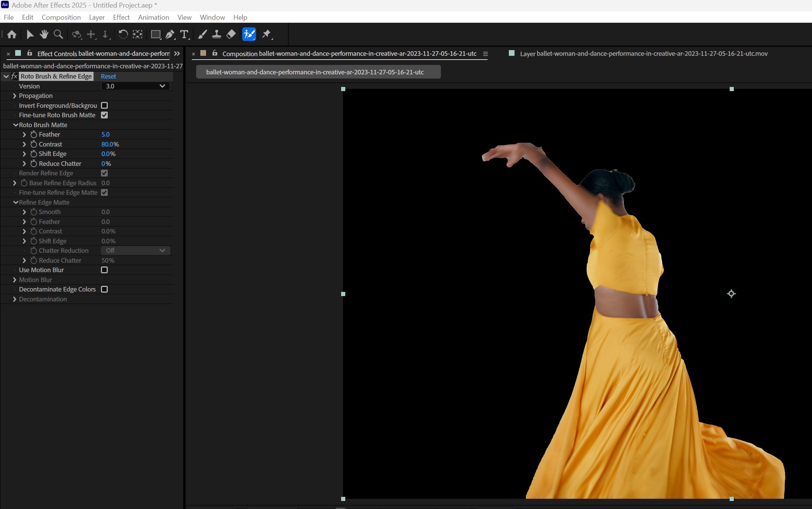
Task: Expand the Base Refine Edge Radius property
Action: [x=14, y=183]
